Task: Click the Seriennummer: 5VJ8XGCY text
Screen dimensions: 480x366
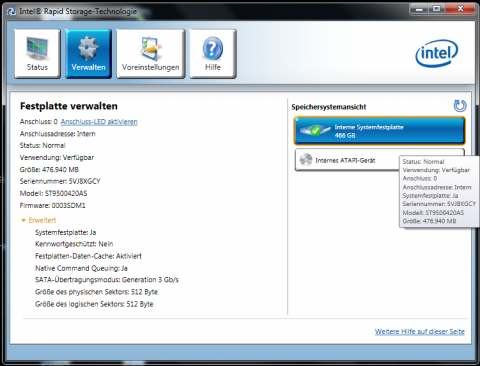Action: [60, 181]
